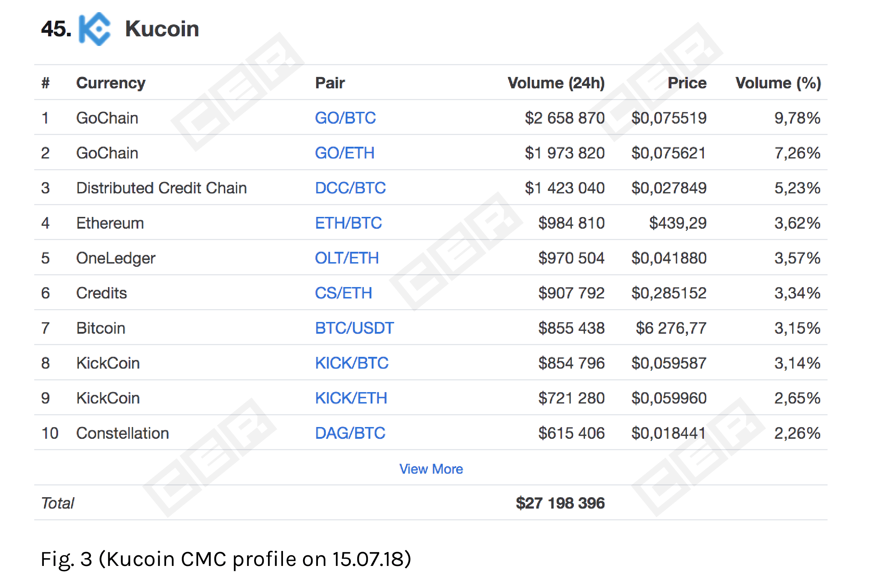Click the Distributed Credit Chain row name

click(161, 188)
